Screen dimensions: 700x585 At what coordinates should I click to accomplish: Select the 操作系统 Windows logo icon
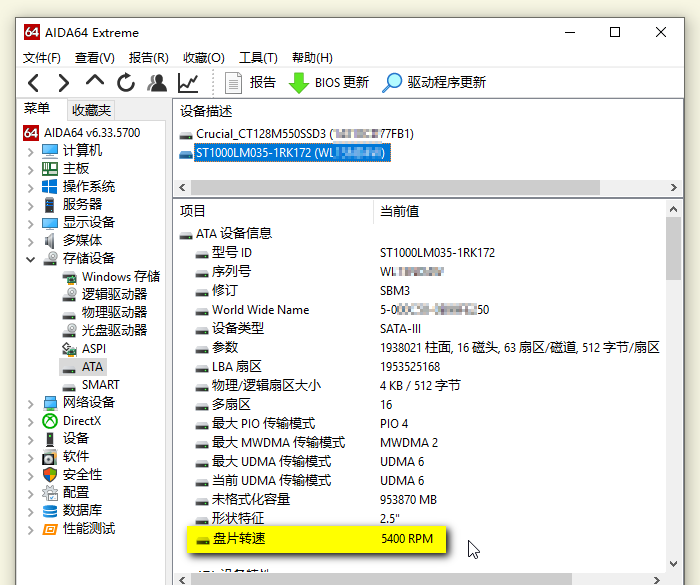pyautogui.click(x=50, y=187)
